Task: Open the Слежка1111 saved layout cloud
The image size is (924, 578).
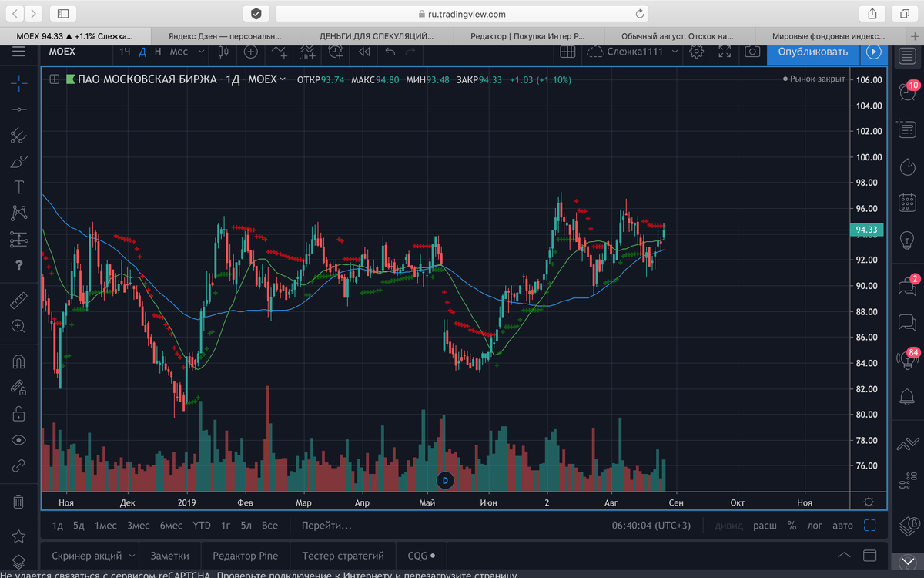Action: (625, 52)
